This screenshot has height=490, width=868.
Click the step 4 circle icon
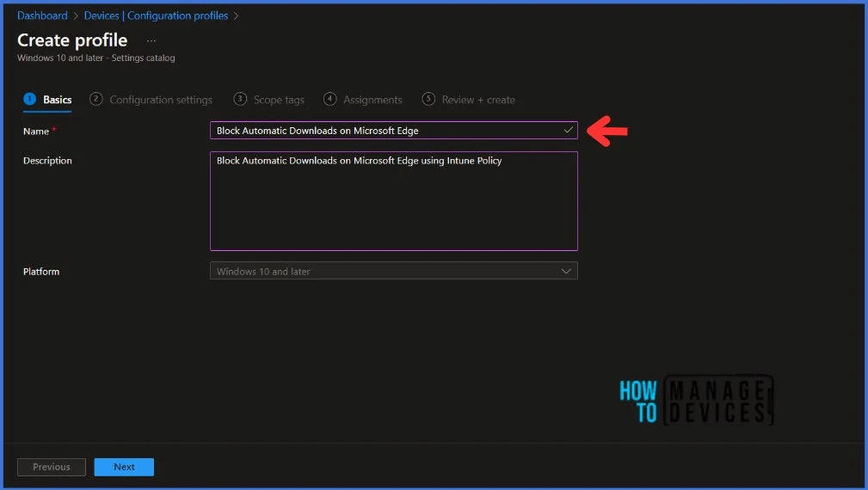tap(330, 99)
